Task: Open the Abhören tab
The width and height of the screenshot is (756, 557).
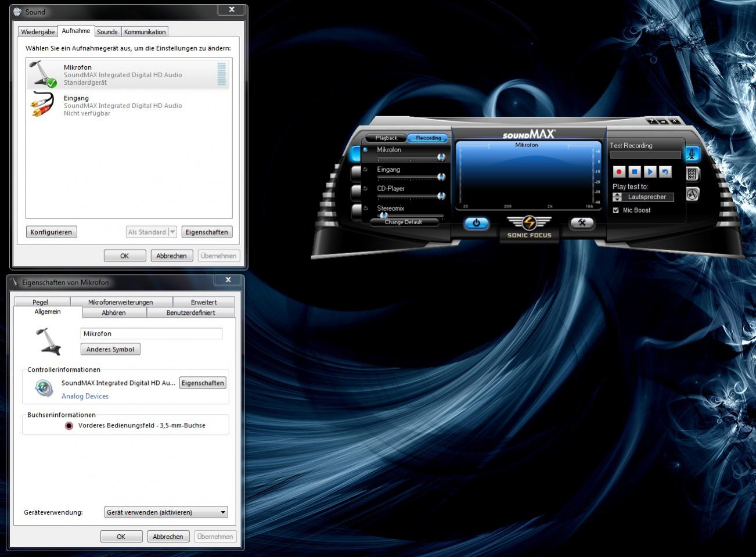Action: [114, 312]
